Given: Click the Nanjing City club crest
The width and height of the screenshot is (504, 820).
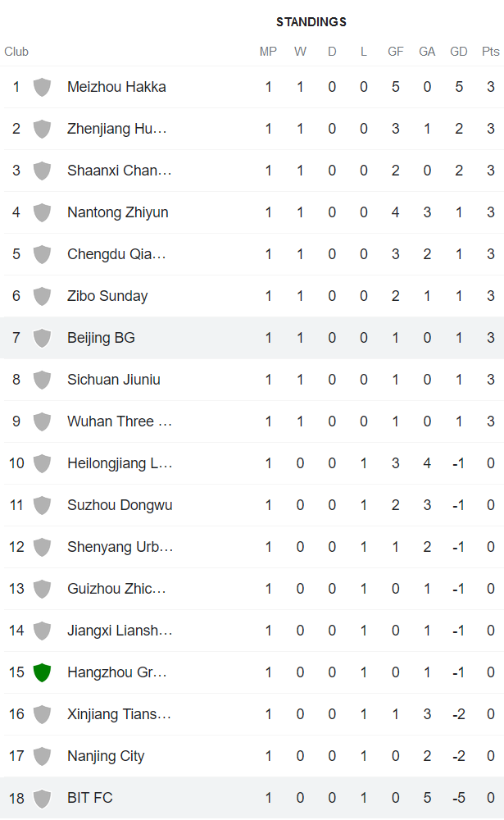Looking at the screenshot, I should tap(41, 756).
